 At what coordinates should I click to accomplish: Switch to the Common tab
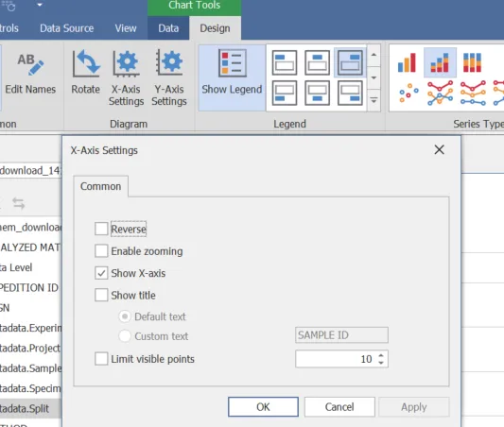(x=100, y=186)
